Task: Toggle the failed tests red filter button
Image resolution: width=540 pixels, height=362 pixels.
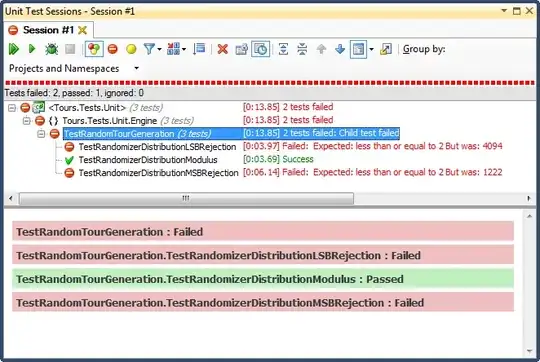Action: pos(113,49)
